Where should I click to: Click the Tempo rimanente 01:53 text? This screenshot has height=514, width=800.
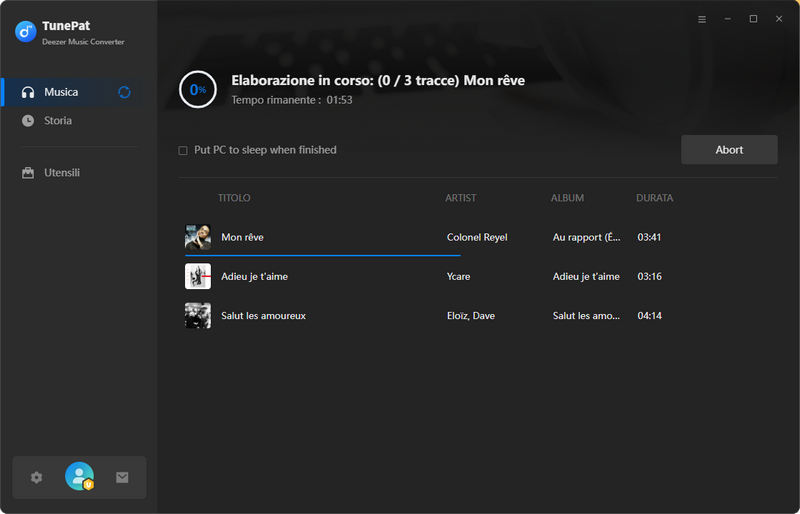click(292, 100)
